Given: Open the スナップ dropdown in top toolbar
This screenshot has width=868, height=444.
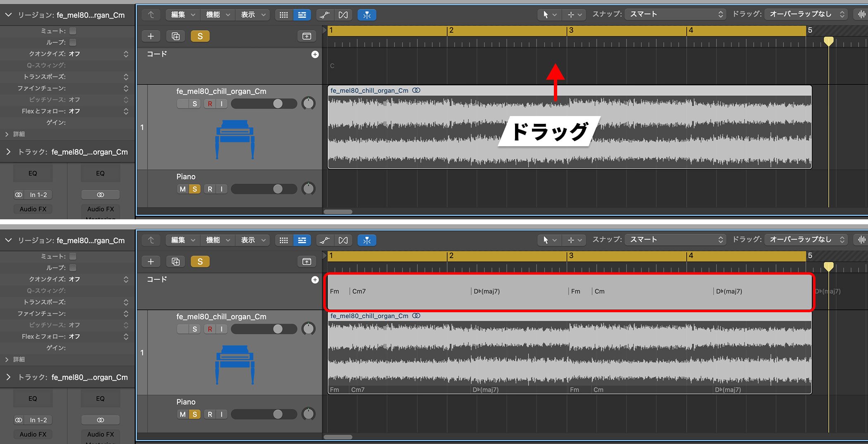Looking at the screenshot, I should [x=675, y=14].
